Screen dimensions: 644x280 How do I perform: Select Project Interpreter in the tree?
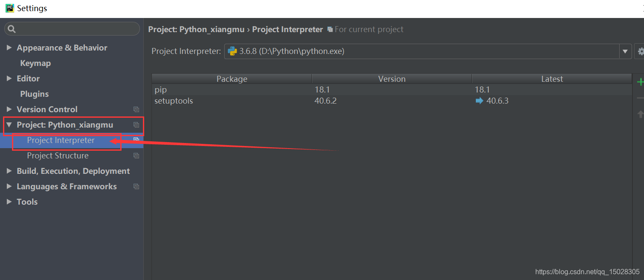[x=61, y=140]
